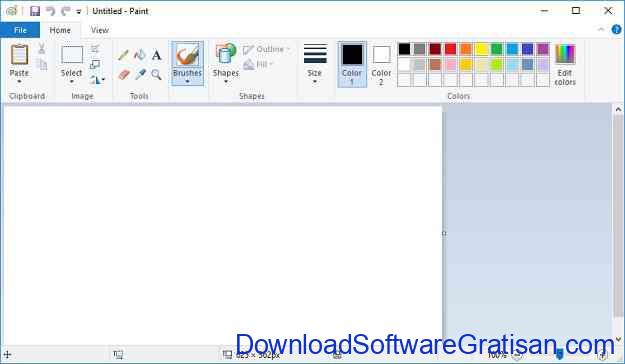Open the File menu
This screenshot has height=364, width=625.
click(x=20, y=30)
